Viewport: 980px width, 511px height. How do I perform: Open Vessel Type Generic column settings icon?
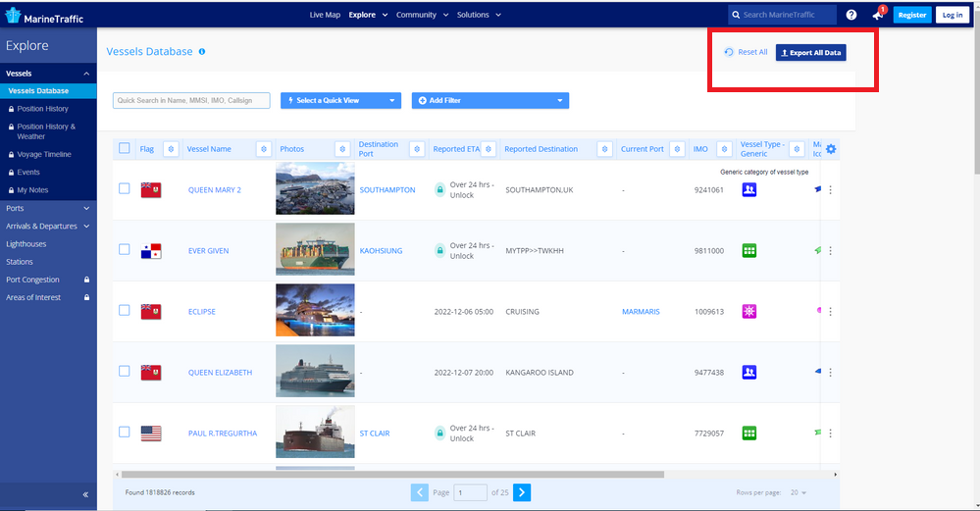pos(797,149)
